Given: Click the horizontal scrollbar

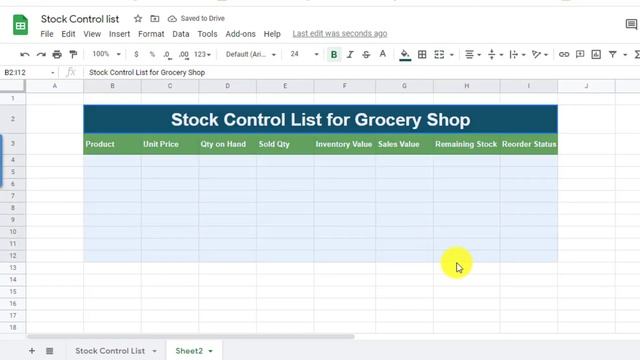Looking at the screenshot, I should [x=191, y=337].
